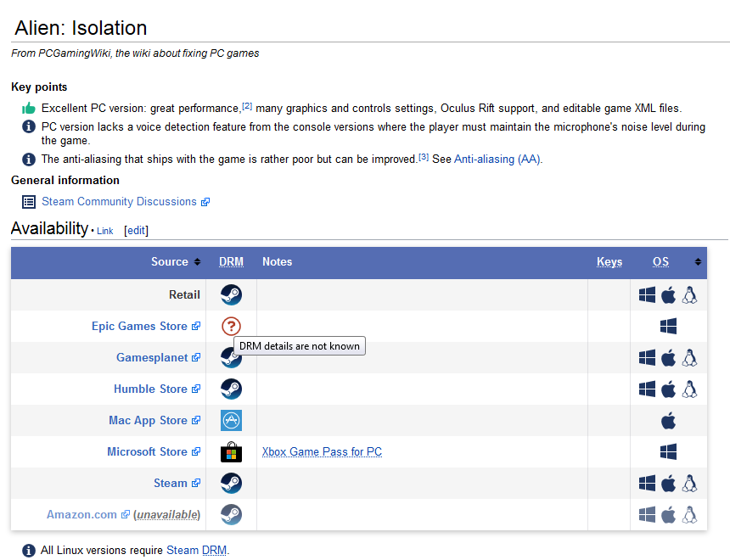Click the list icon beside Steam Community Discussions
The width and height of the screenshot is (730, 560).
[x=29, y=202]
